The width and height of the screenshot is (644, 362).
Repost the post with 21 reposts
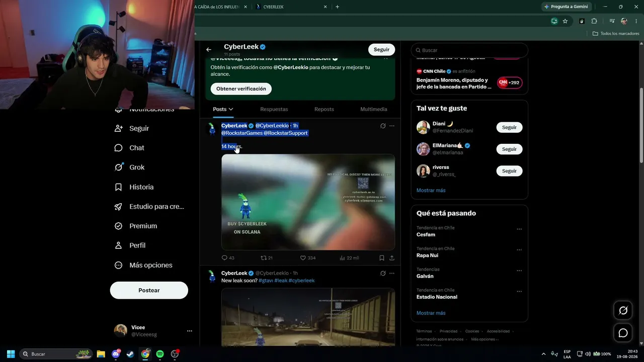[x=267, y=258]
